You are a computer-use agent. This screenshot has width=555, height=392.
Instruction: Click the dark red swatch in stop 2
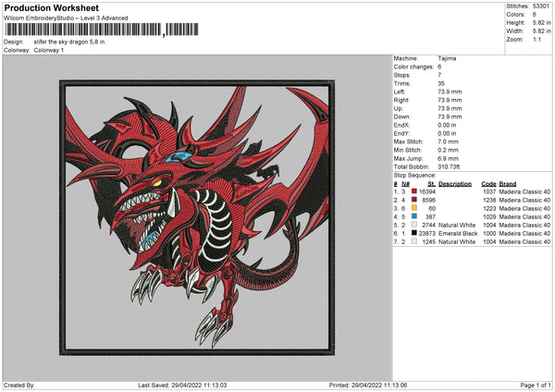point(413,200)
